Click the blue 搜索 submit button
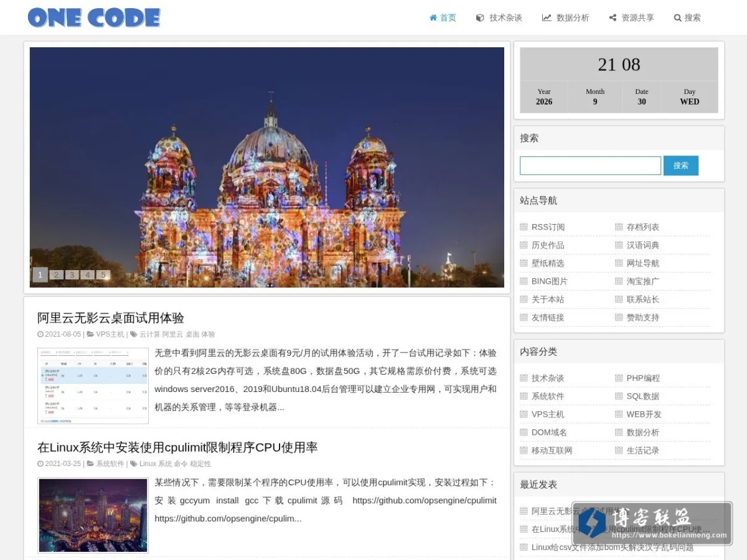 [x=681, y=166]
